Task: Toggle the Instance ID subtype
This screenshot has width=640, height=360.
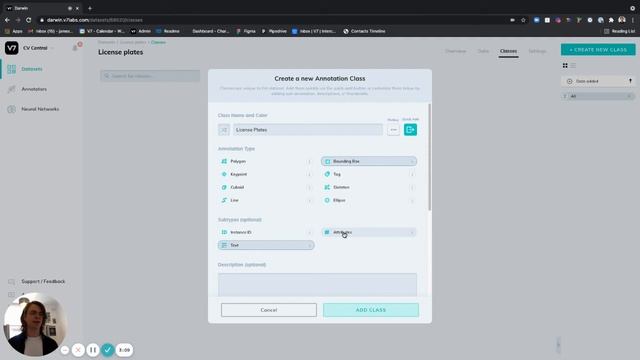Action: pos(266,232)
